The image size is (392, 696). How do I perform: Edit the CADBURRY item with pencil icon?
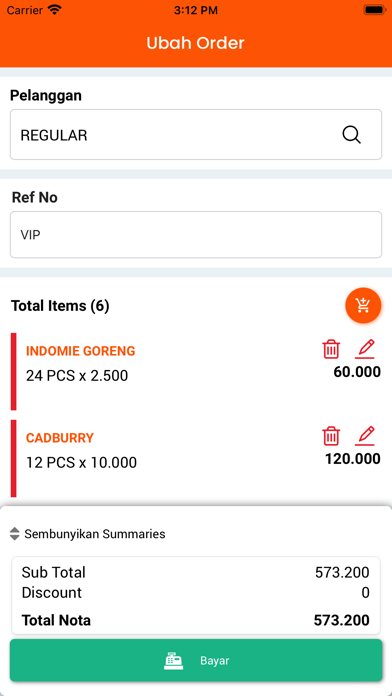365,436
